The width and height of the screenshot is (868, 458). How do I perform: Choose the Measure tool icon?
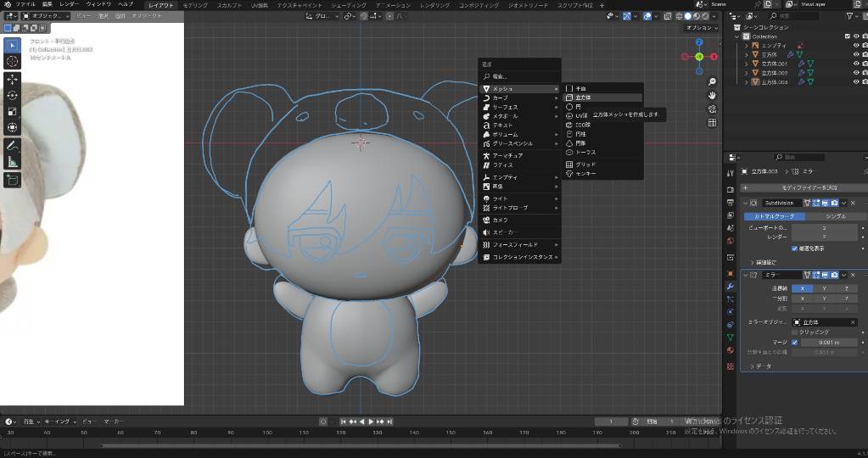(x=13, y=161)
